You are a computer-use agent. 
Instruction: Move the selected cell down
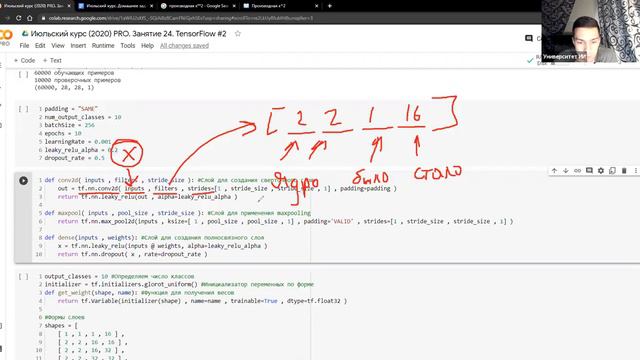tap(566, 171)
